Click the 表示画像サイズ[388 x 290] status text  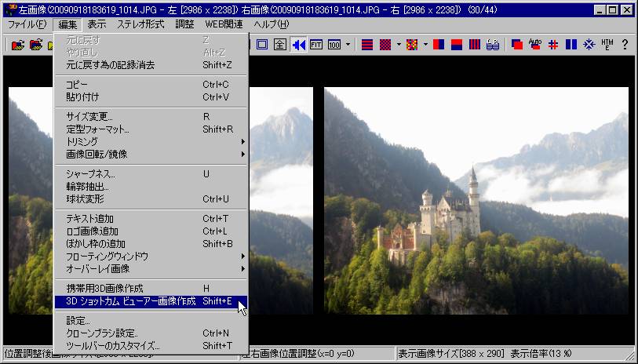(451, 353)
